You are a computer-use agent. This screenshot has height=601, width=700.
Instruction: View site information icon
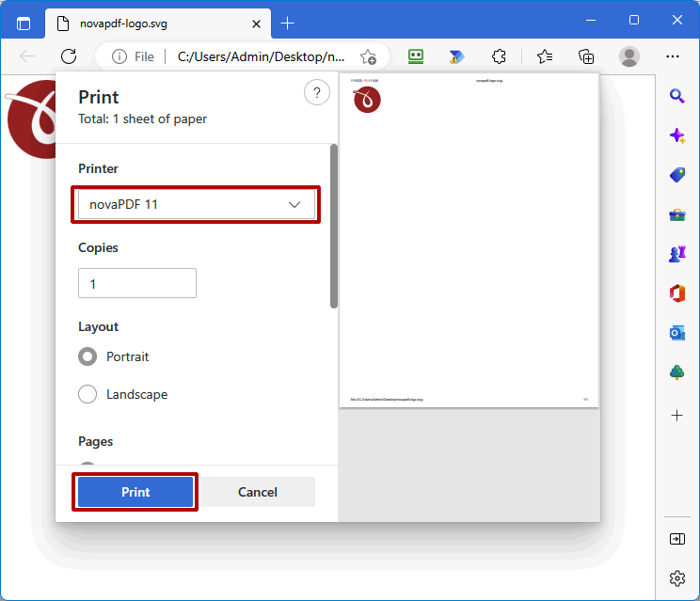pyautogui.click(x=119, y=56)
